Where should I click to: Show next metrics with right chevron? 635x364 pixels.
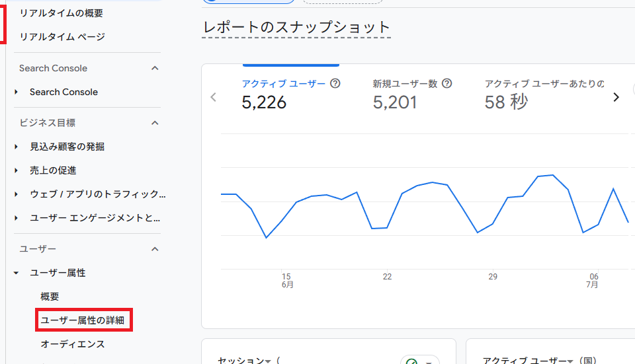point(616,97)
